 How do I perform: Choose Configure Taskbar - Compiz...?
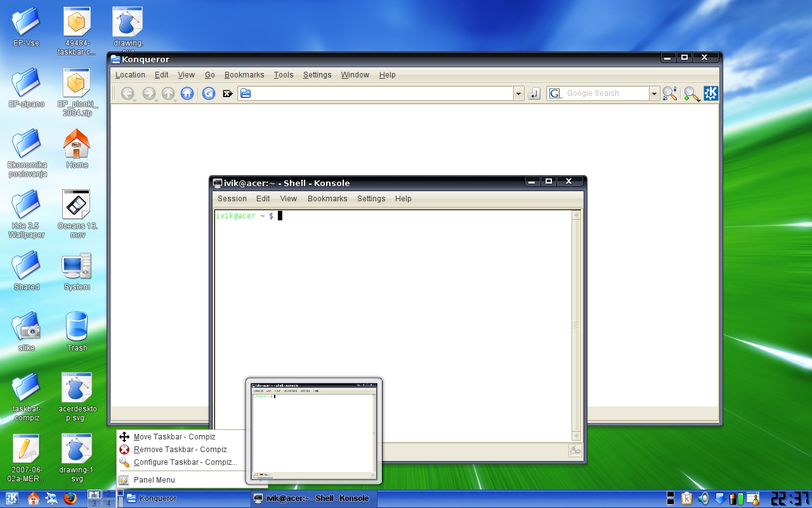click(181, 462)
